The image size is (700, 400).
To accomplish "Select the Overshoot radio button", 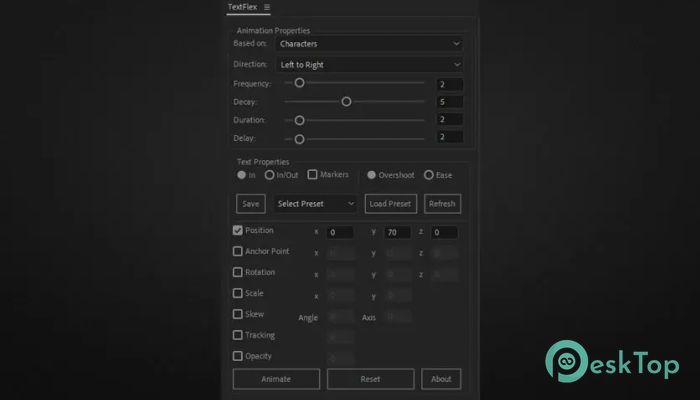I will click(x=371, y=175).
